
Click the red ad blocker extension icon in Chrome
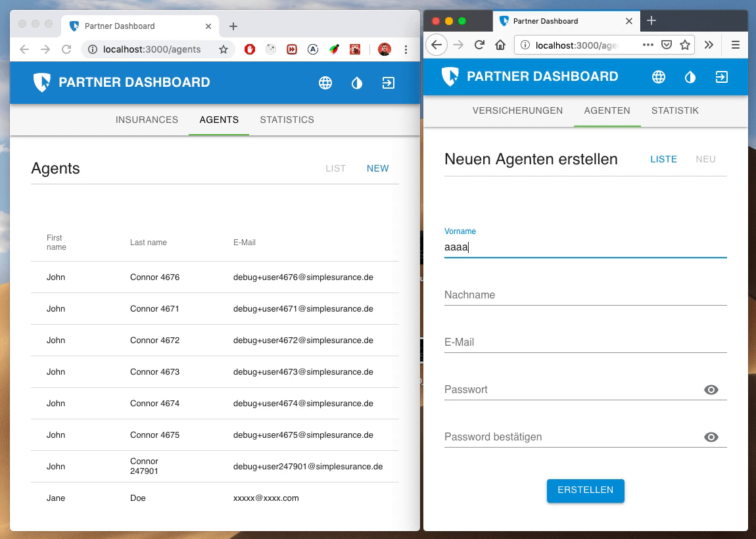(x=250, y=49)
